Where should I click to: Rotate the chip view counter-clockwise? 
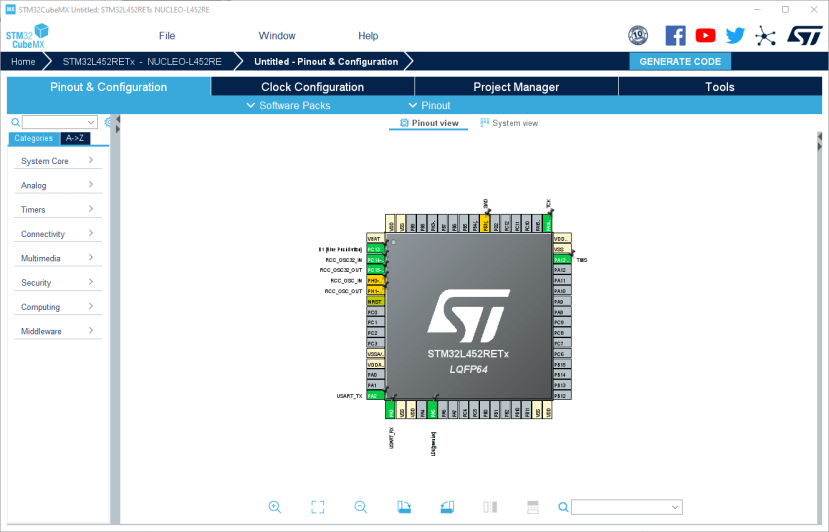447,507
